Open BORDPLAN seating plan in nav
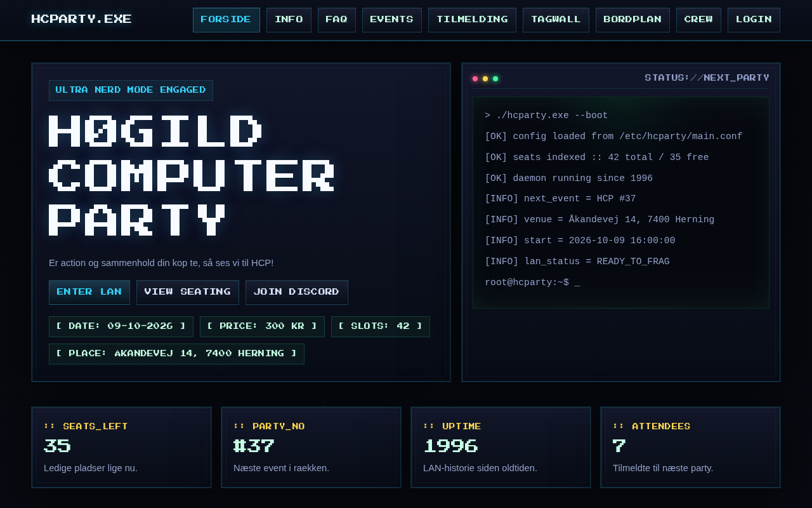The image size is (812, 508). tap(632, 20)
